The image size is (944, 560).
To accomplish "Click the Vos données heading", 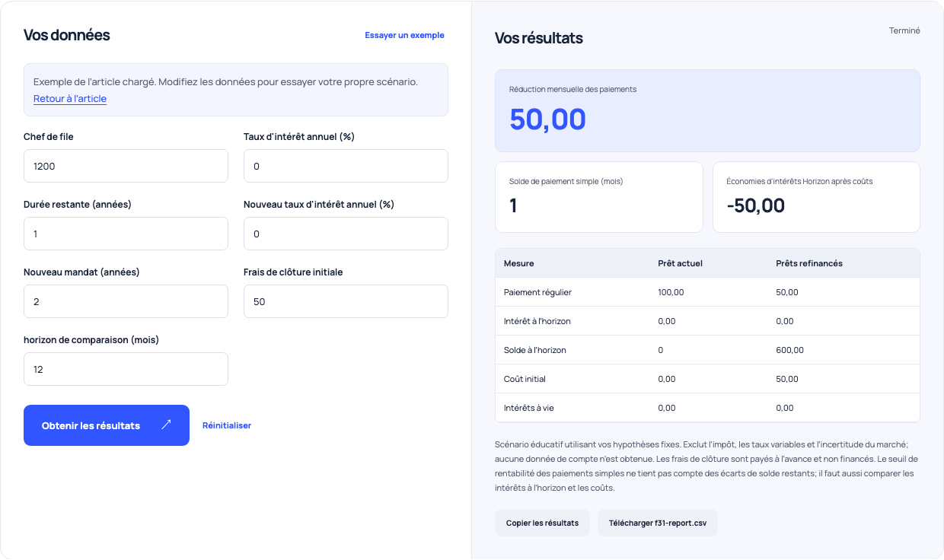I will point(67,35).
